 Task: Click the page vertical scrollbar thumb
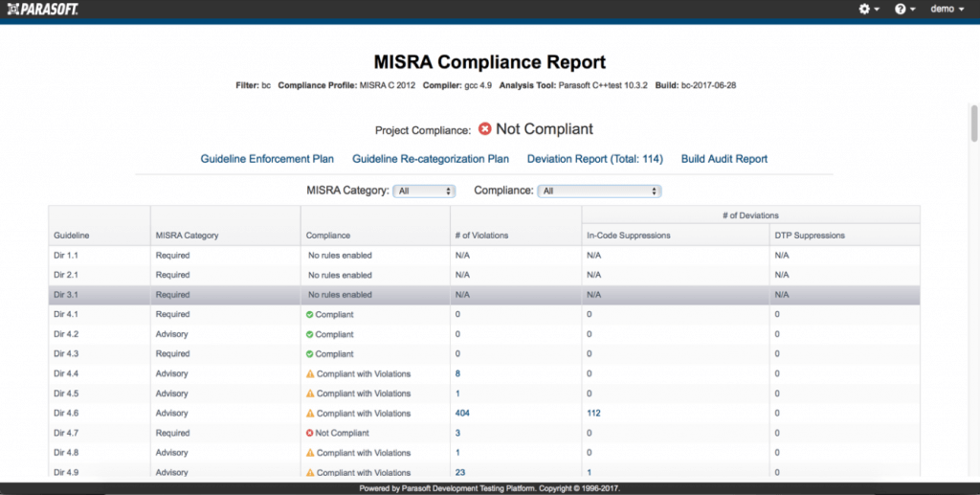pos(974,124)
